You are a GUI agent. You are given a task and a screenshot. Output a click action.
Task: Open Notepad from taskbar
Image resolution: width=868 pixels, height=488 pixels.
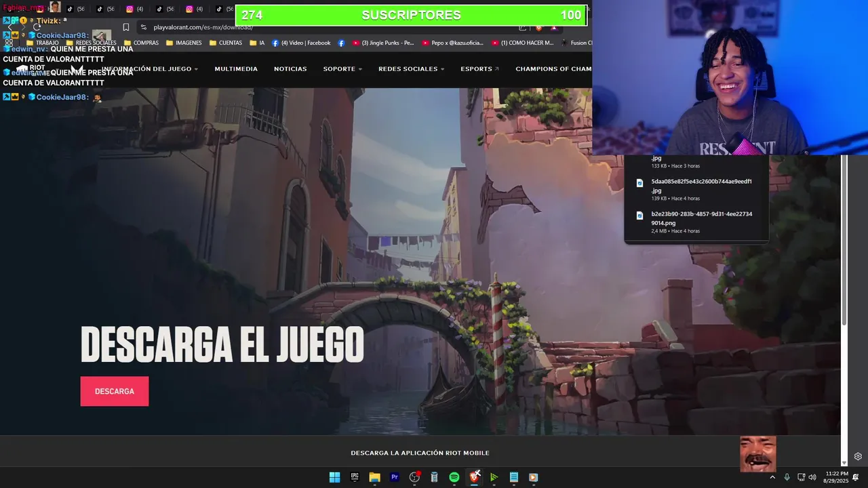coord(514,477)
